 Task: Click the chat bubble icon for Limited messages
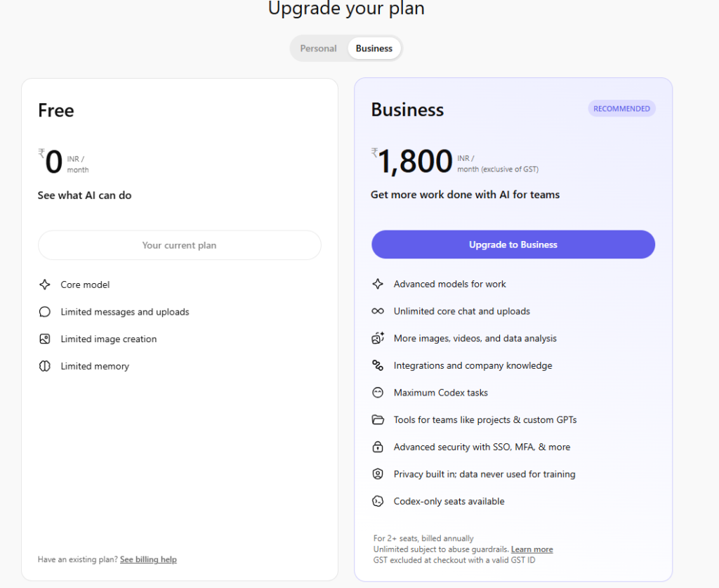[x=45, y=312]
